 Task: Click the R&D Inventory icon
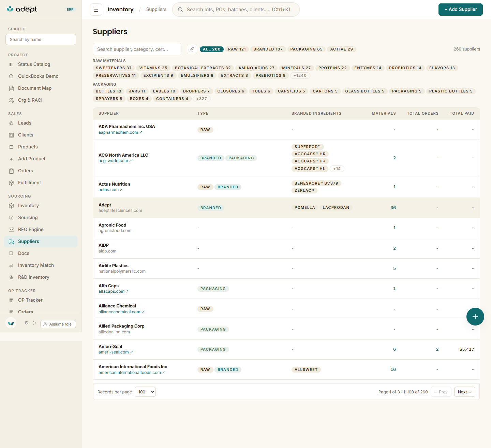pyautogui.click(x=11, y=277)
